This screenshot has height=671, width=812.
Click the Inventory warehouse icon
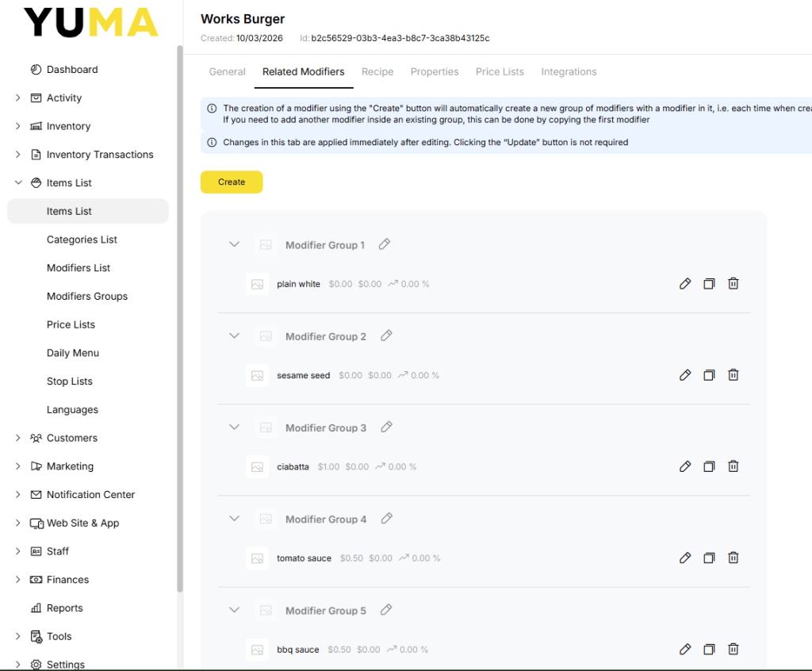[36, 126]
